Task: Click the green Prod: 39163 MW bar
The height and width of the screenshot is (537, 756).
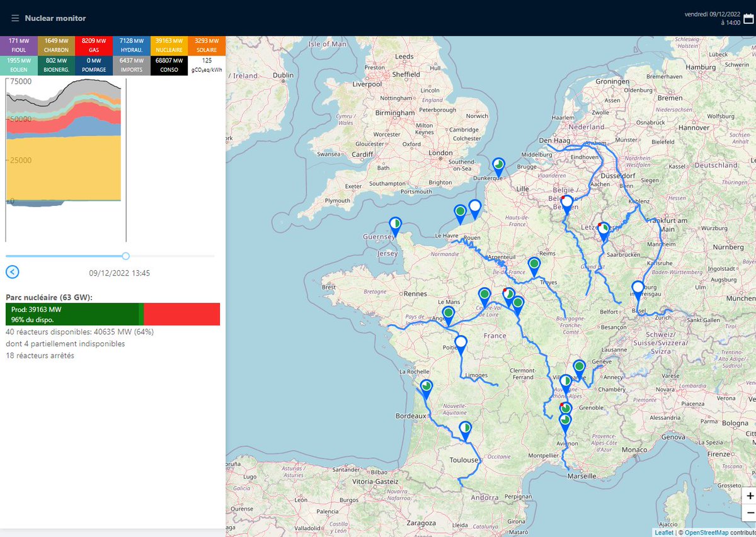Action: click(72, 314)
